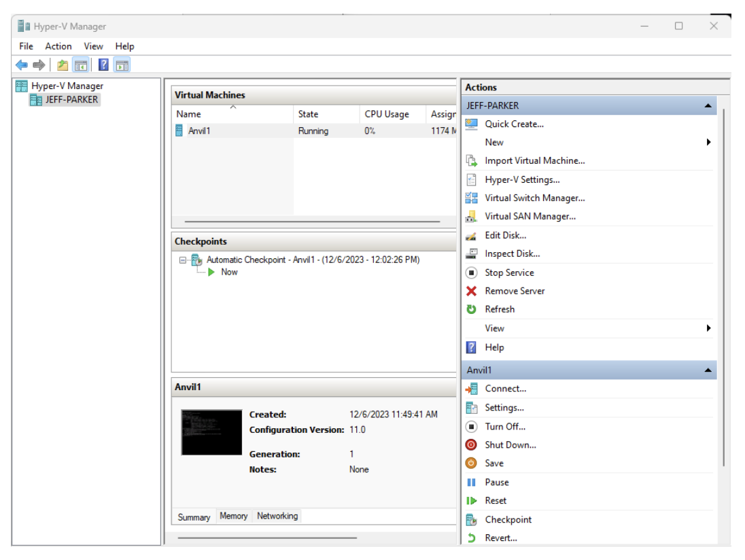Click Hyper-V Settings... action
This screenshot has width=745, height=560.
point(522,179)
